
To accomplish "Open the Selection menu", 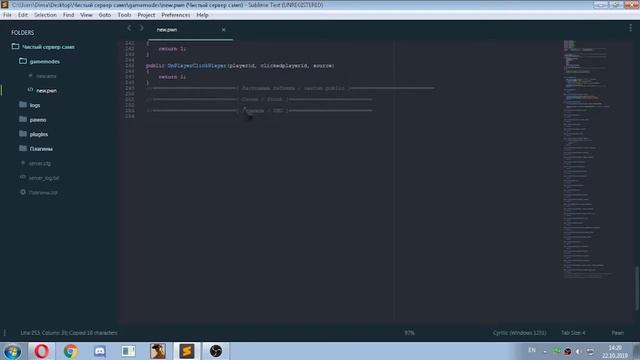I will coord(45,15).
